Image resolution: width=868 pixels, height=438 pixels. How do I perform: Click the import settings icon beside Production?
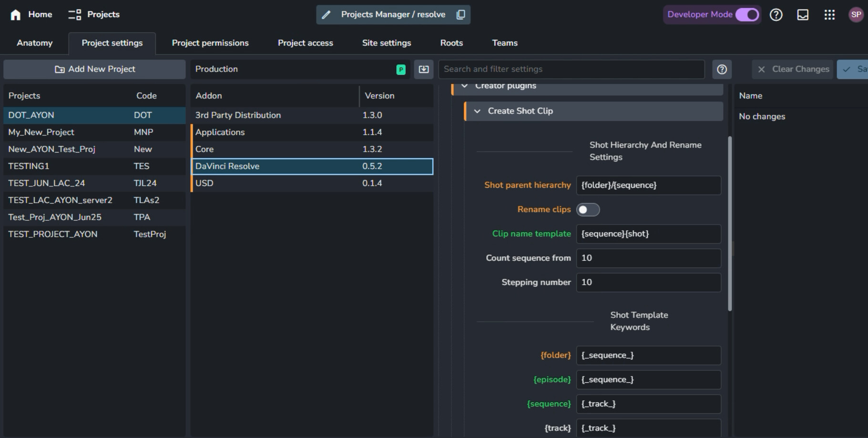(x=423, y=70)
